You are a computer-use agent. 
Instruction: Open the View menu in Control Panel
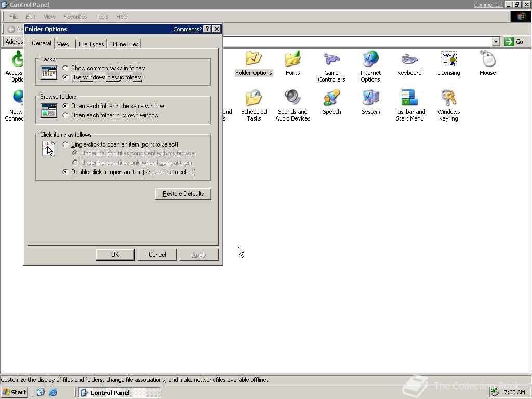click(x=49, y=17)
